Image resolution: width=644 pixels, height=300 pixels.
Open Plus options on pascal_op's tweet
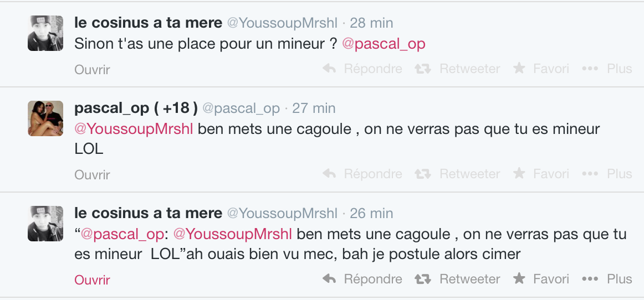coord(619,174)
